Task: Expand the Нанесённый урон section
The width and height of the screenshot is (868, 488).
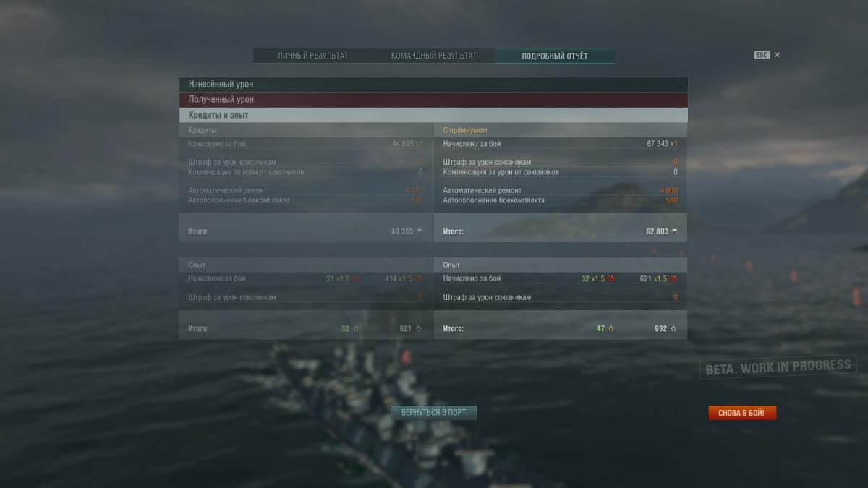Action: click(x=433, y=85)
